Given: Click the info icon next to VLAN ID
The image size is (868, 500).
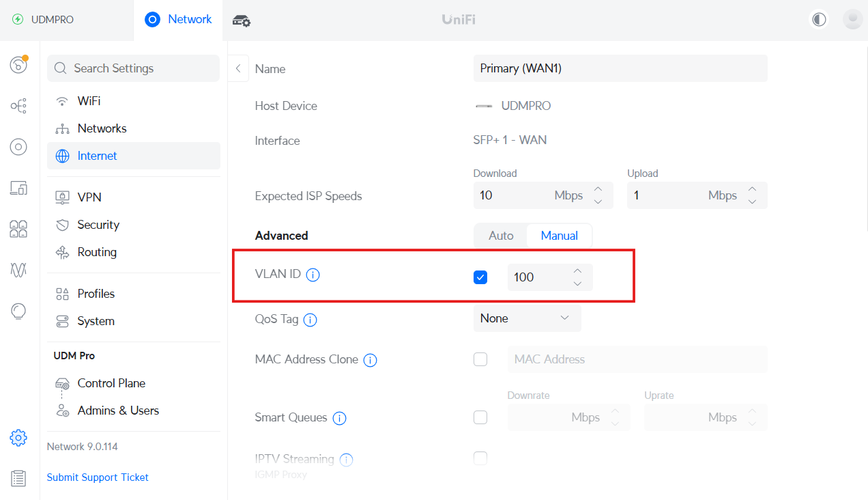Looking at the screenshot, I should 313,275.
